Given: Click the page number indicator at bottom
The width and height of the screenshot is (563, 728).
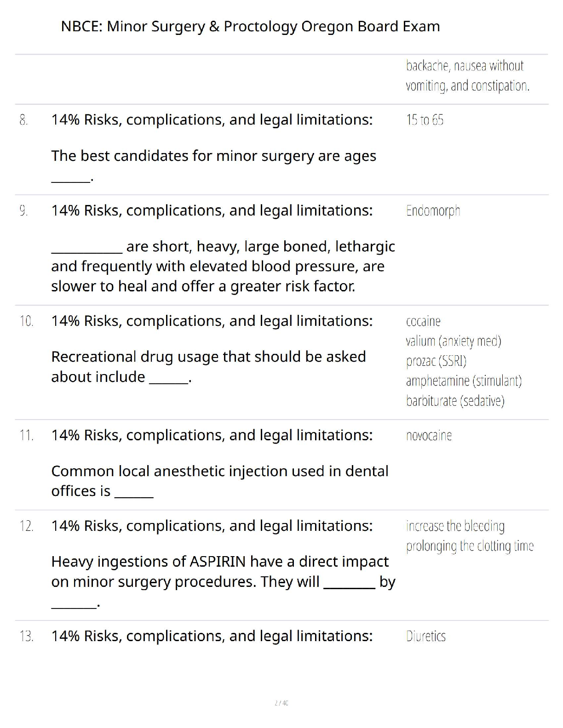Looking at the screenshot, I should click(x=281, y=703).
